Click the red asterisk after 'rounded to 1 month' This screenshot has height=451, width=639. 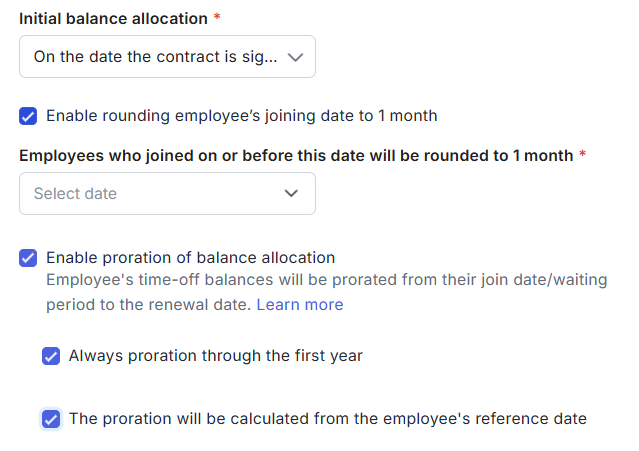pyautogui.click(x=582, y=156)
